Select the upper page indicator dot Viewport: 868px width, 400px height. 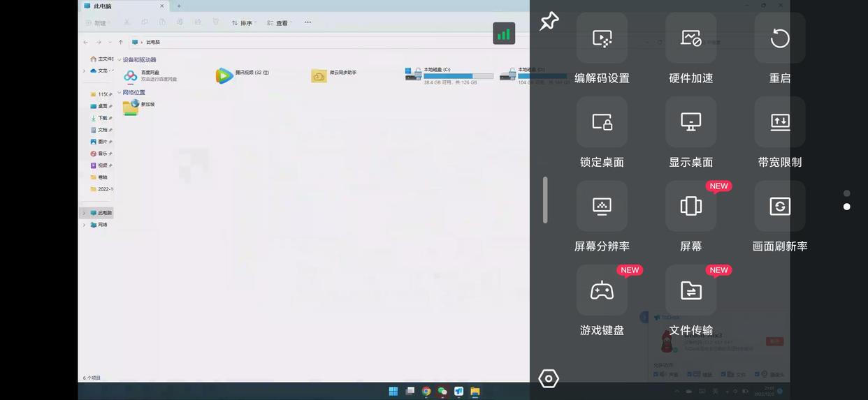tap(847, 193)
